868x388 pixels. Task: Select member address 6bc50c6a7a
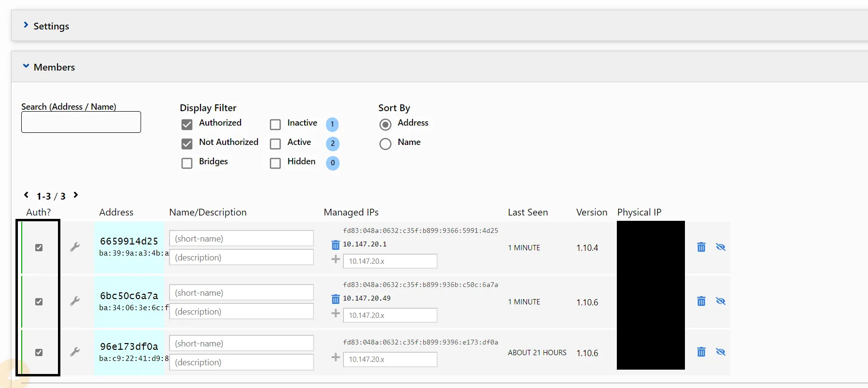pos(129,296)
